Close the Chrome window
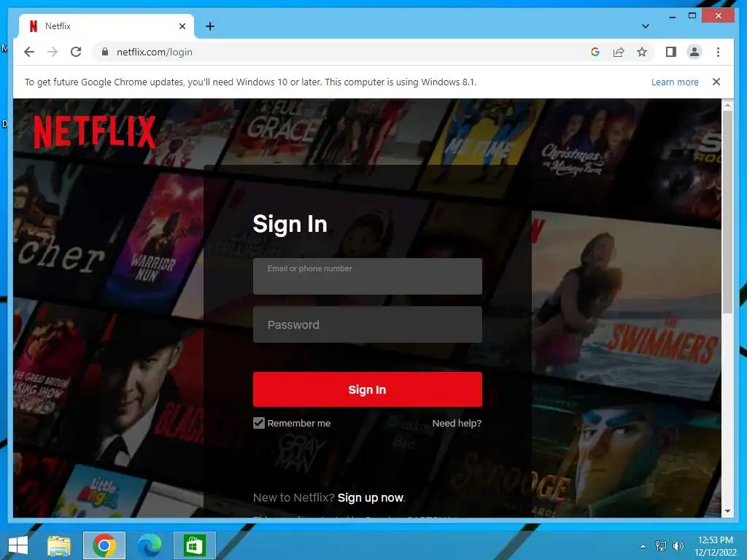Screen dimensions: 747x560 (x=719, y=16)
